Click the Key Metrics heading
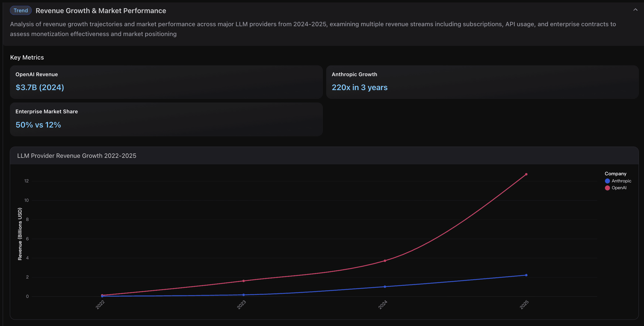Image resolution: width=644 pixels, height=326 pixels. (27, 57)
